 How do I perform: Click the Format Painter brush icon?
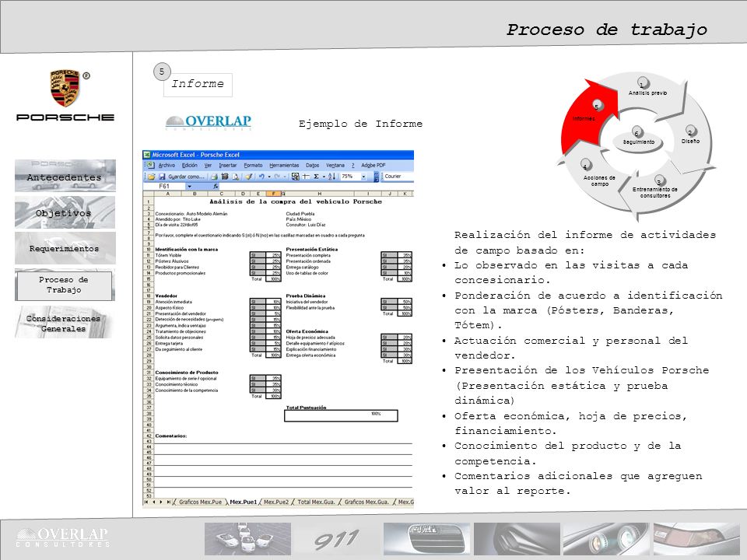tap(248, 177)
